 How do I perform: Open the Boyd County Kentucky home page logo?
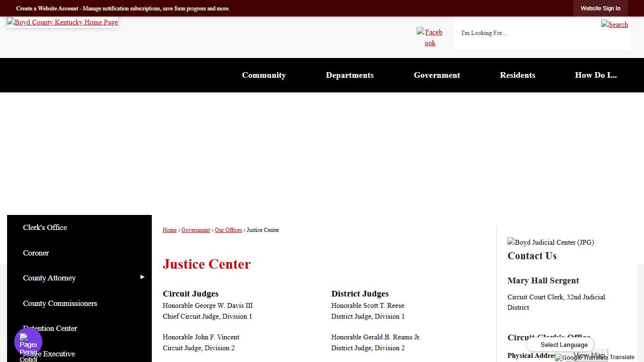point(62,22)
